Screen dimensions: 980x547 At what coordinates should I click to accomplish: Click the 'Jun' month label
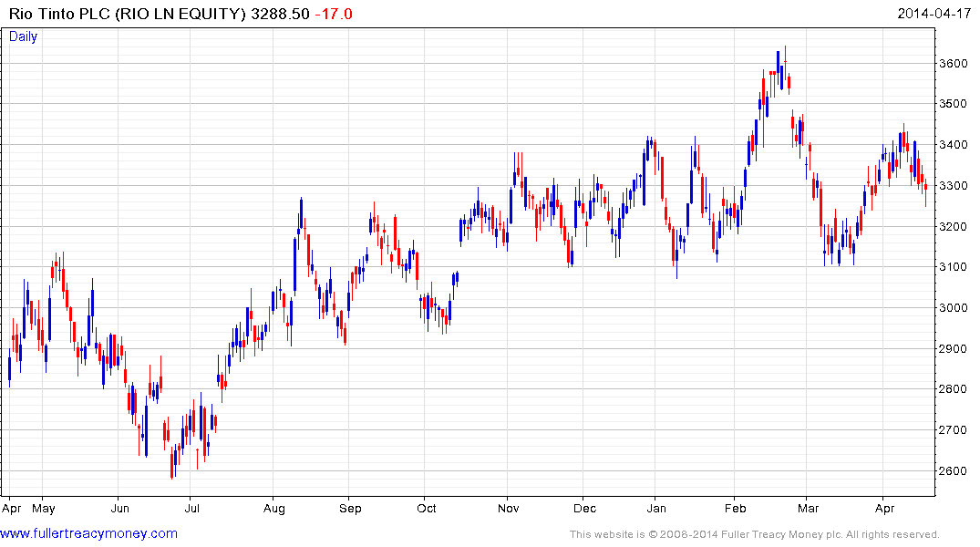pyautogui.click(x=120, y=509)
